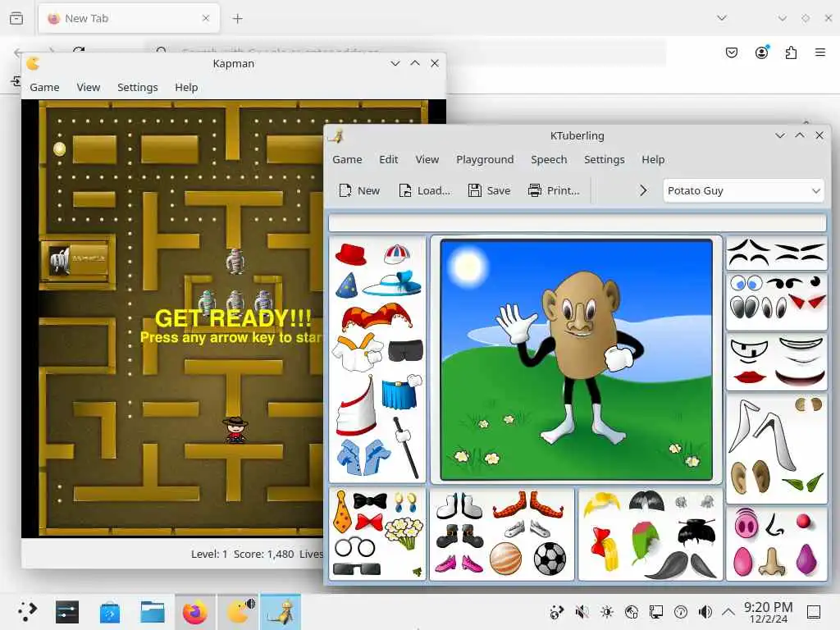The height and width of the screenshot is (630, 840).
Task: Click the Potato Guy playground scene
Action: 577,359
